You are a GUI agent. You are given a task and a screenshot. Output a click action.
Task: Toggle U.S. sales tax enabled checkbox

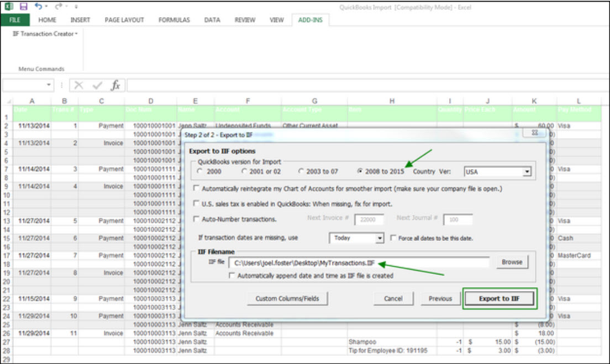coord(197,203)
